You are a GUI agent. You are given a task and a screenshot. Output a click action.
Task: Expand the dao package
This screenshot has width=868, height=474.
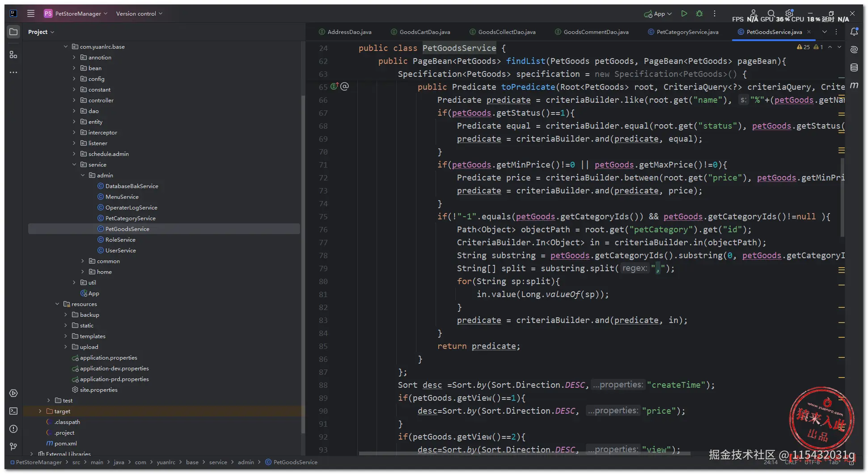[74, 111]
